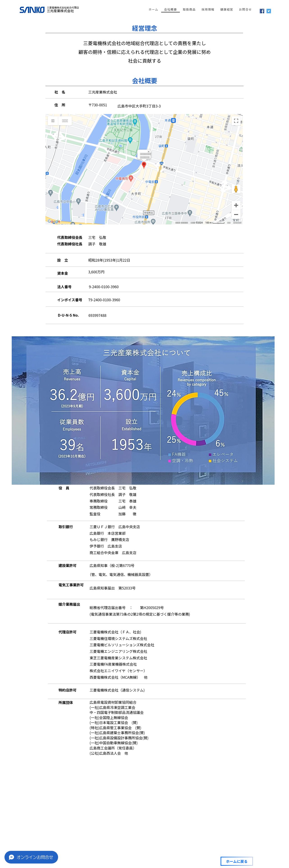Click the donut revenue composition chart
Screen dimensions: 289x868
[x=197, y=419]
